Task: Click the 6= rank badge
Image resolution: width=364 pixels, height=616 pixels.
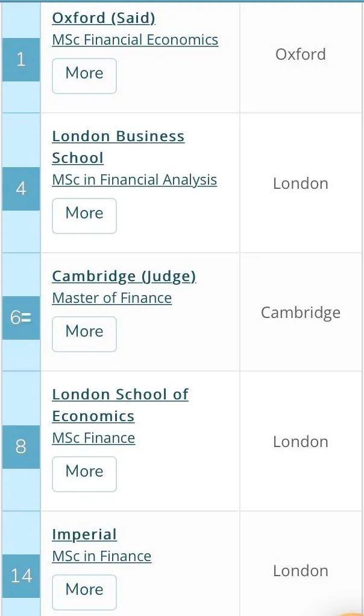Action: point(21,318)
